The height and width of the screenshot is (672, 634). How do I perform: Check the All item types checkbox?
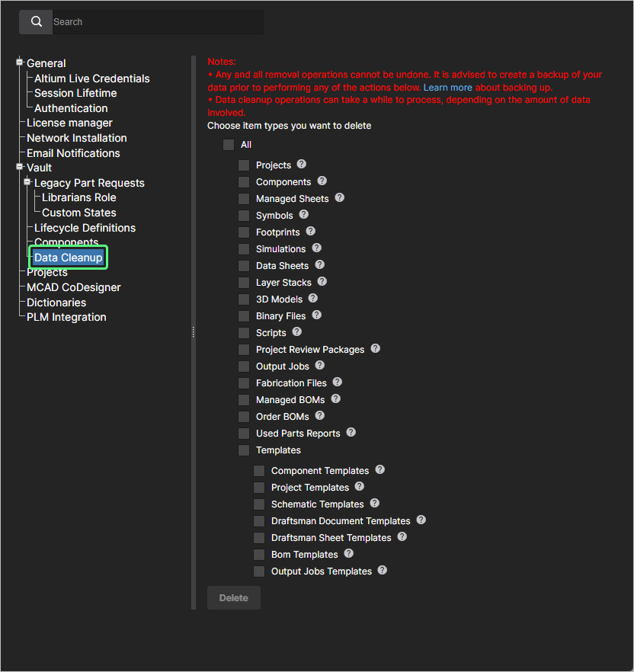229,145
